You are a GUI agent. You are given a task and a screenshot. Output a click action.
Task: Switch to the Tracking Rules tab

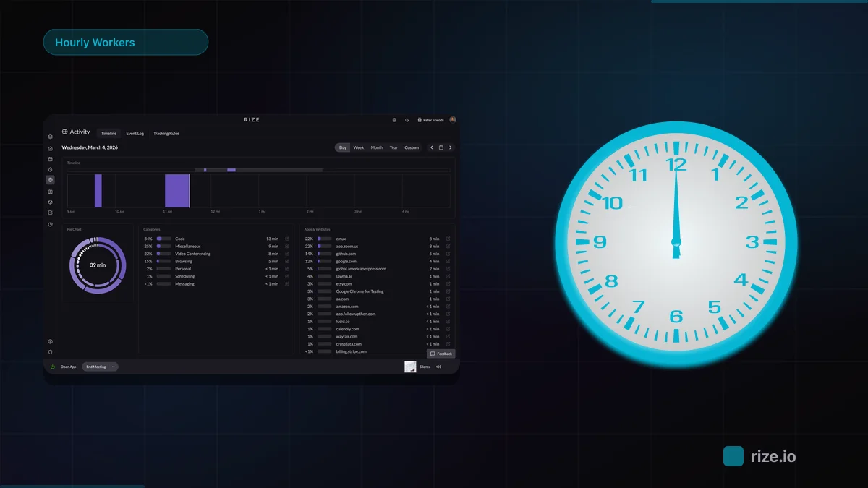pyautogui.click(x=166, y=133)
